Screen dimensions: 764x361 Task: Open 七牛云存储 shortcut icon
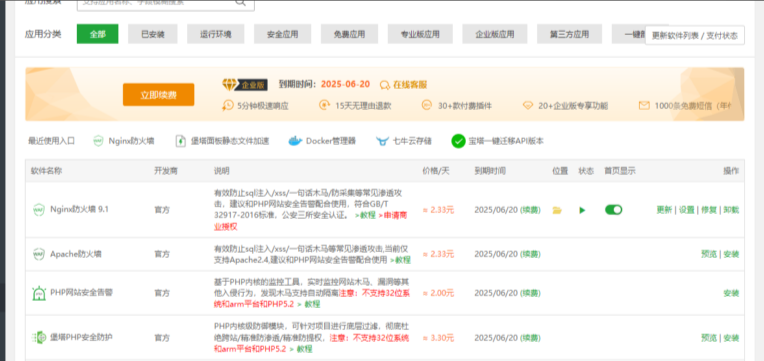[382, 141]
